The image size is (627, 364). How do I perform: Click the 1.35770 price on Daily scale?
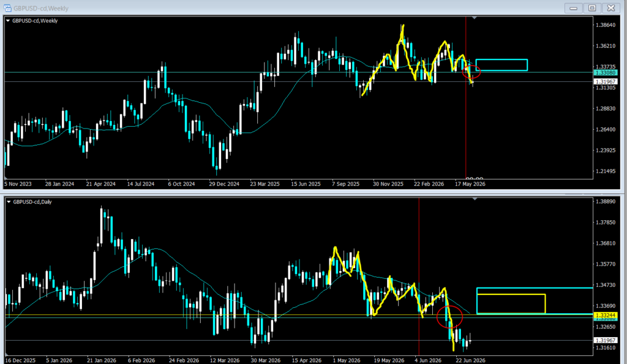point(606,264)
